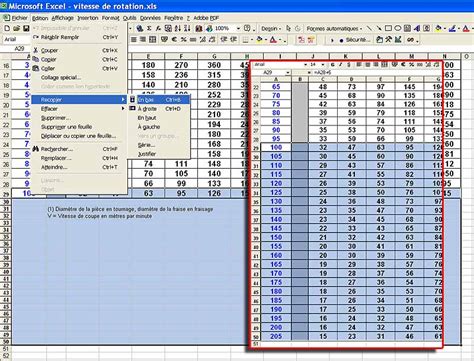Open the Données menu
474x361 pixels.
[150, 18]
